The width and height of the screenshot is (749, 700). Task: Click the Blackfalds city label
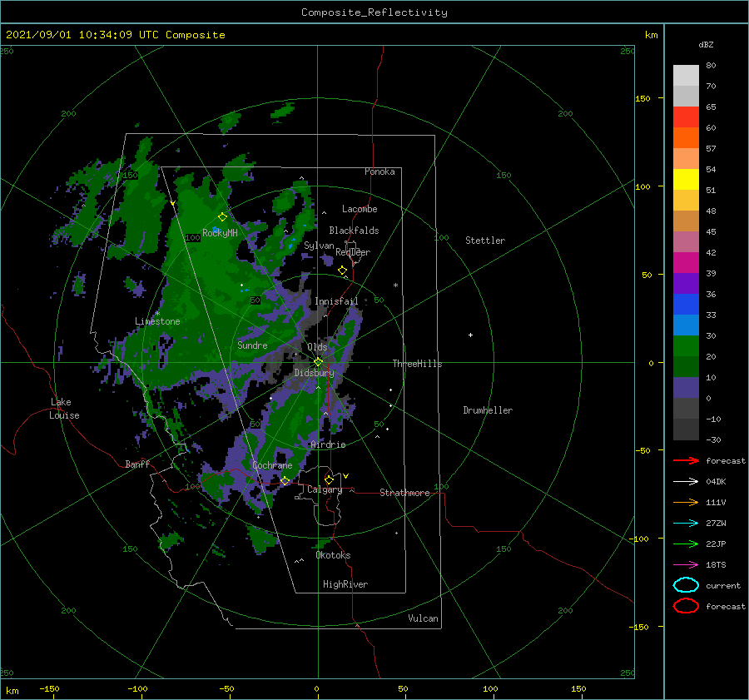pyautogui.click(x=354, y=231)
